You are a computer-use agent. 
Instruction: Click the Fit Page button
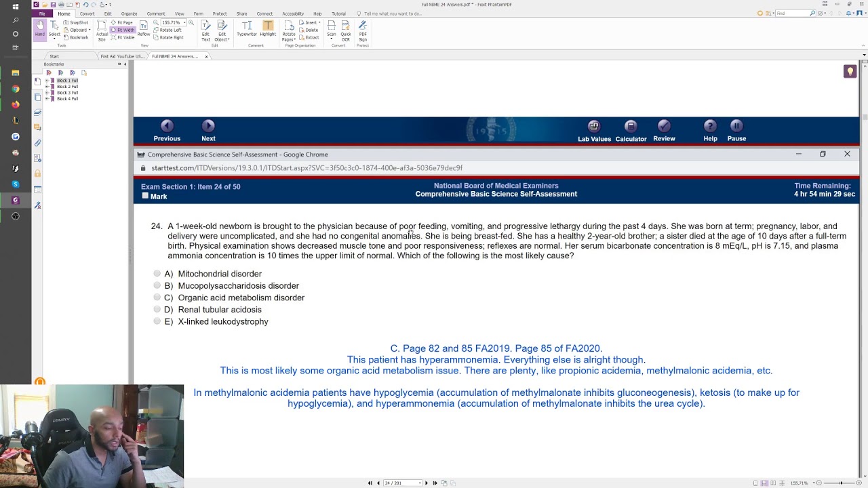tap(122, 22)
